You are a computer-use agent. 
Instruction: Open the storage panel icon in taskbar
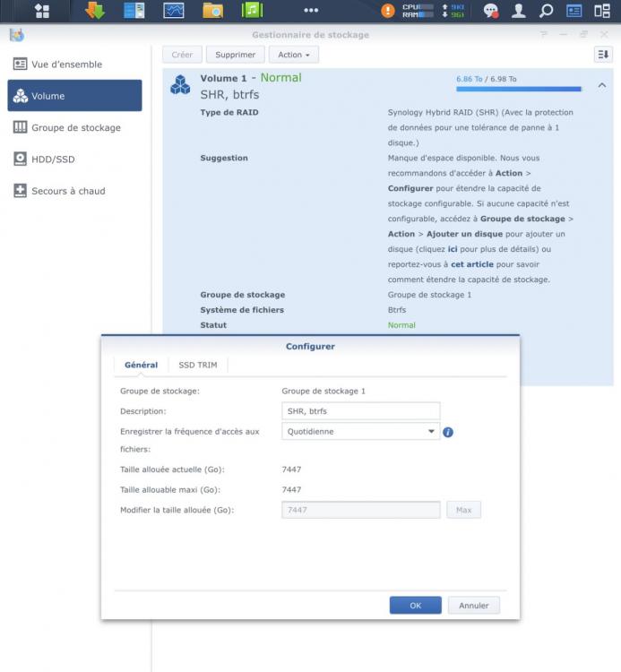pos(134,11)
